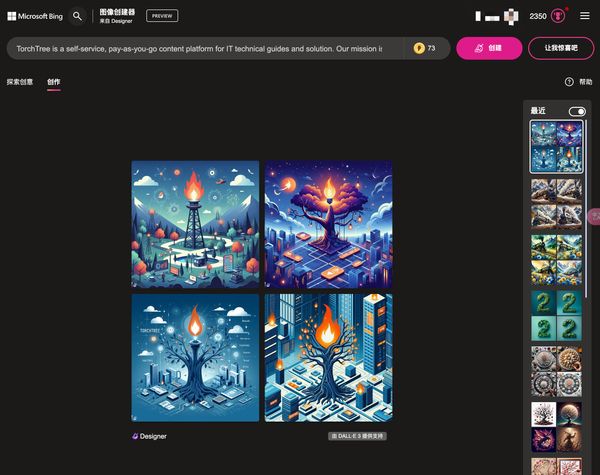The height and width of the screenshot is (475, 600).
Task: Open the blue TorchTree tree image
Action: 195,358
